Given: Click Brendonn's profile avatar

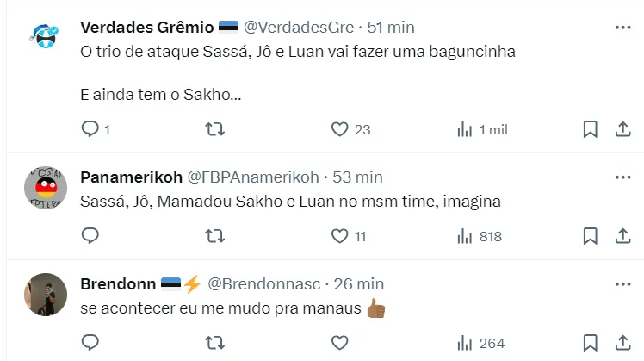Looking at the screenshot, I should tap(43, 295).
